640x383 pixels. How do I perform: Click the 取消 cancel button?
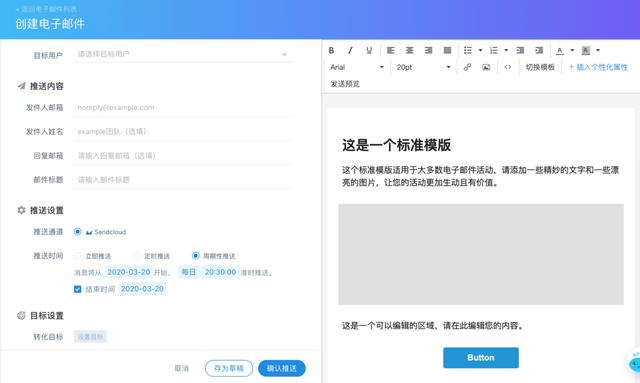pos(182,368)
